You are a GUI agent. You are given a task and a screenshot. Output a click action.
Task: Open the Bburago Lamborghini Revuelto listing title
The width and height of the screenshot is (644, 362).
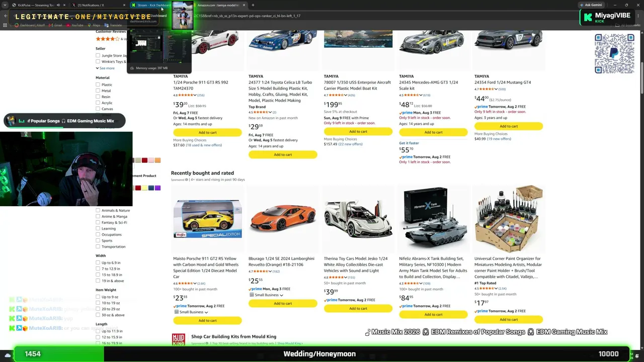point(281,261)
